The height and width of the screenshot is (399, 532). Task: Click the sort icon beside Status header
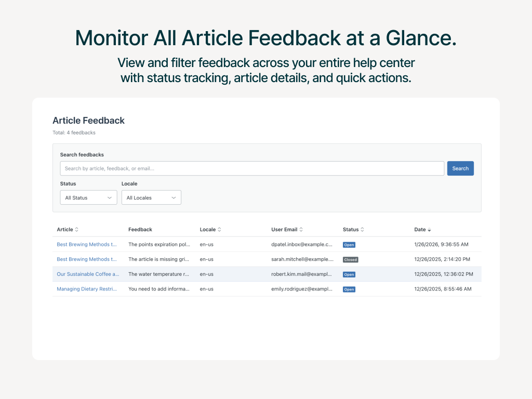(363, 230)
